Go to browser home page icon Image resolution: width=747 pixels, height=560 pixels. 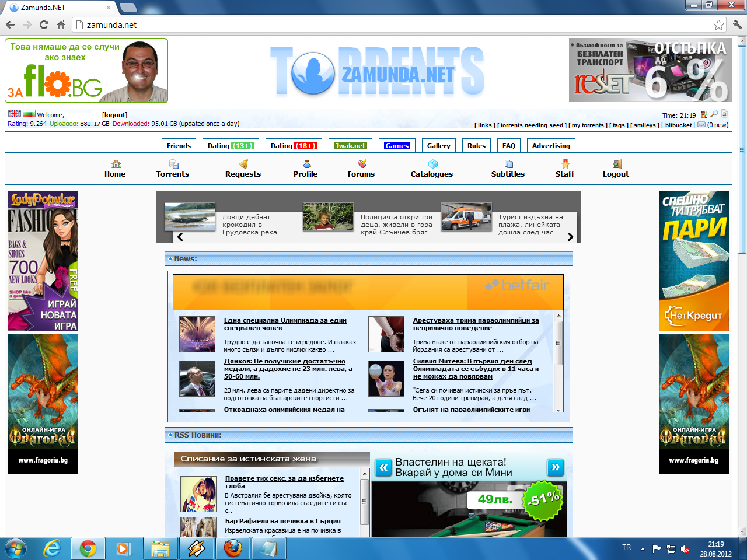click(x=61, y=24)
